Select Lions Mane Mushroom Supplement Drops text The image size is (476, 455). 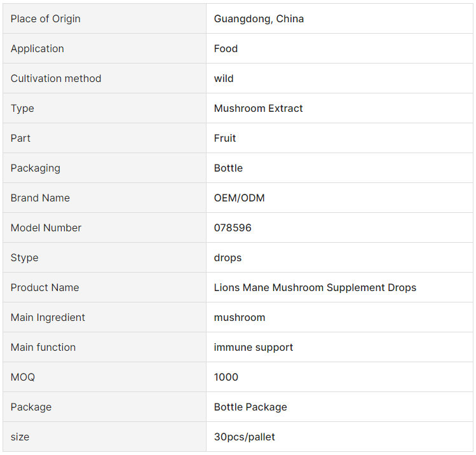[315, 288]
